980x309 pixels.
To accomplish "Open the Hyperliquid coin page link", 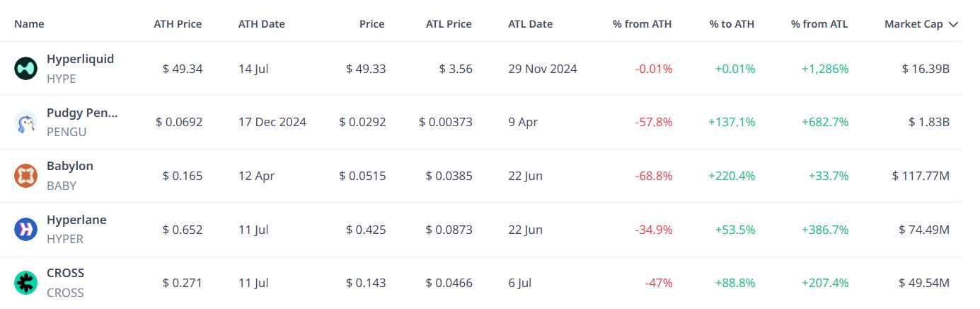I will tap(80, 59).
